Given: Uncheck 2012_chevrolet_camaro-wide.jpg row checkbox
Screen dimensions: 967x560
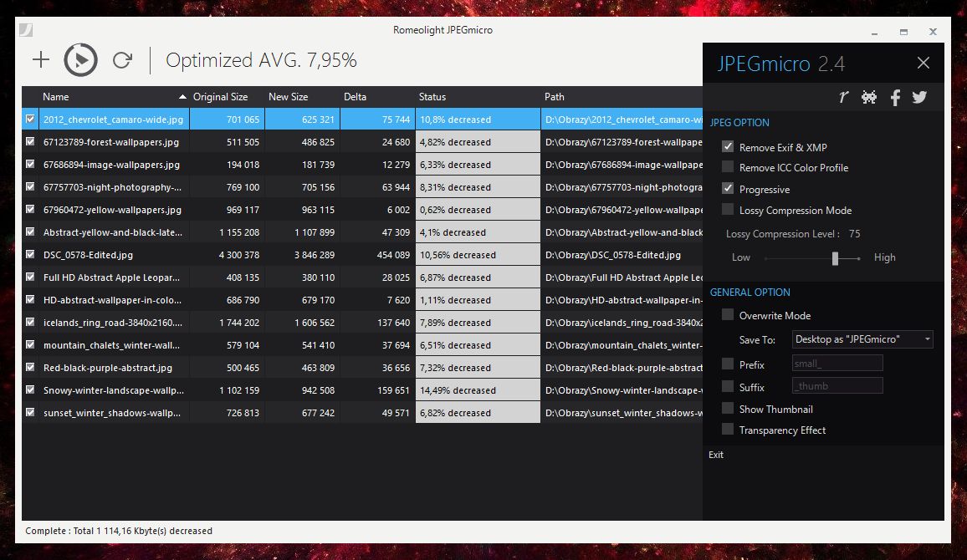Looking at the screenshot, I should [x=29, y=119].
